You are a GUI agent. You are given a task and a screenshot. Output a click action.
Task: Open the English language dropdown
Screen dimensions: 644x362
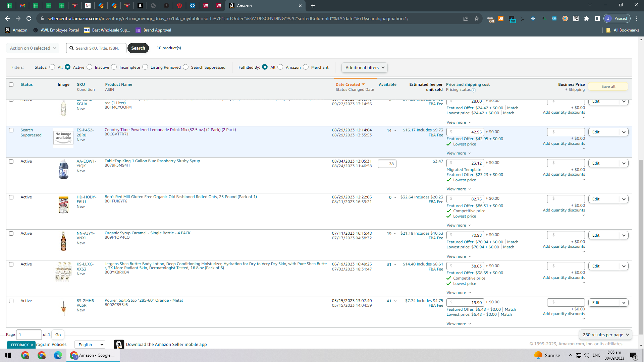(x=90, y=345)
